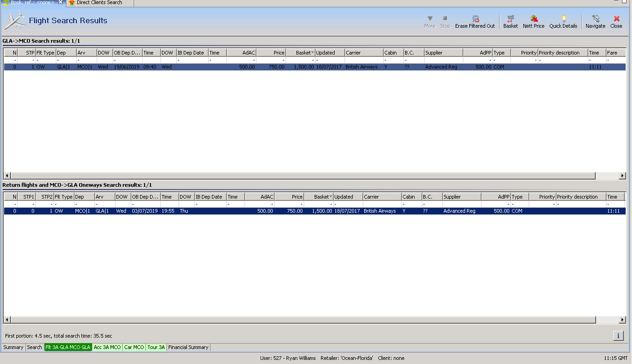Click the 1,500.00 basket value in 19/06/2019 row

301,67
